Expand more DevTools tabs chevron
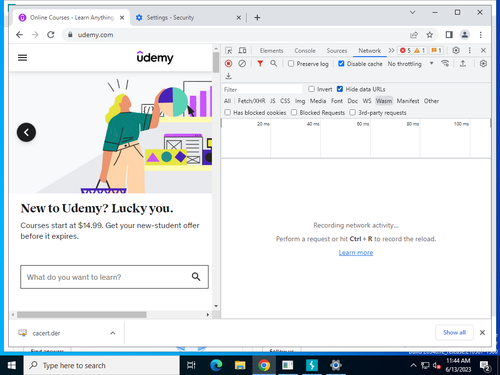500x375 pixels. (x=391, y=50)
